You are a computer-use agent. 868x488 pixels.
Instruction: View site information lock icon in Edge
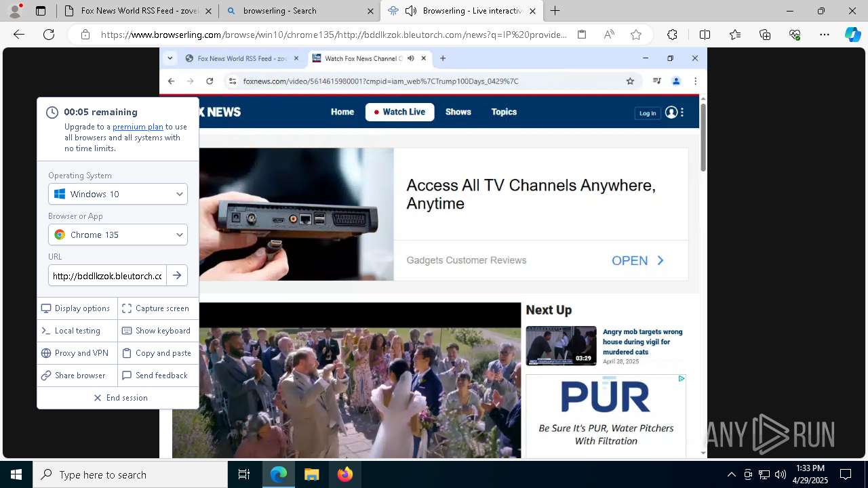click(85, 35)
